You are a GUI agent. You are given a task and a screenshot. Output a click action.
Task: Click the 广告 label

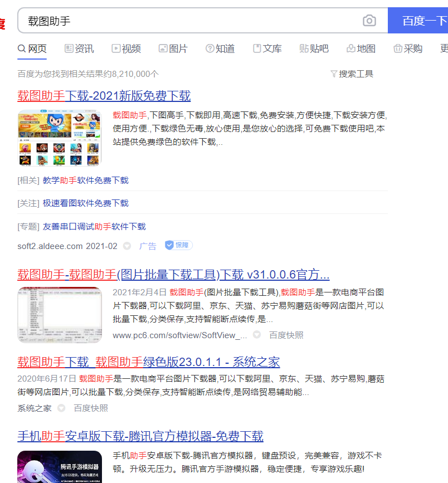[x=148, y=246]
